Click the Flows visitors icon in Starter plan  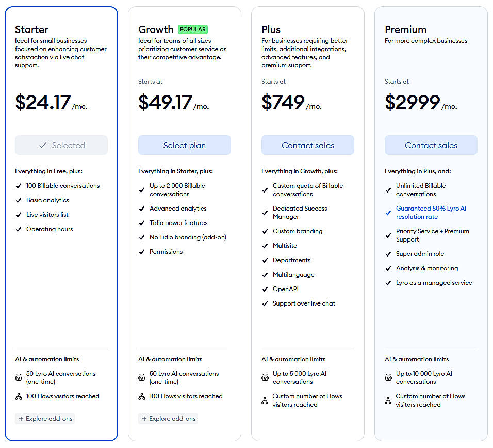click(x=19, y=396)
